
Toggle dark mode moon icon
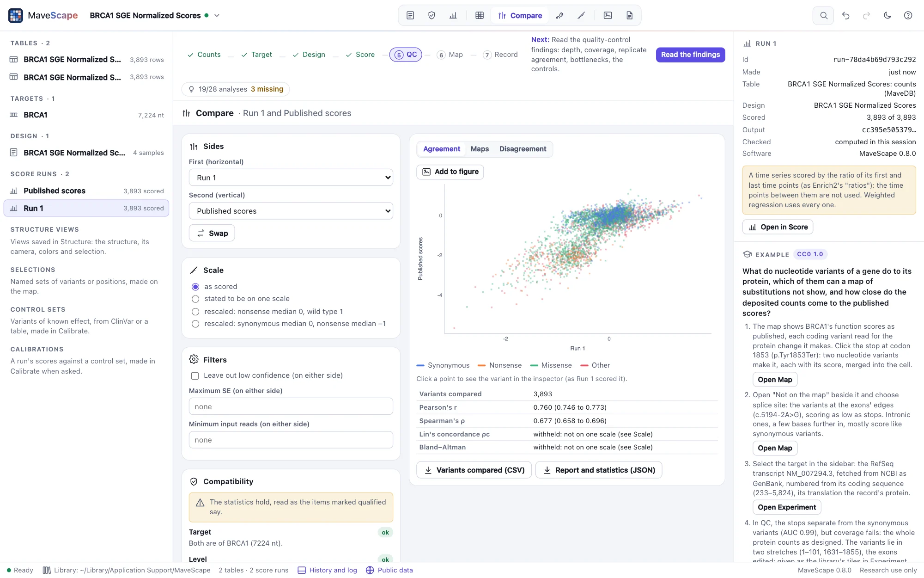pyautogui.click(x=887, y=15)
